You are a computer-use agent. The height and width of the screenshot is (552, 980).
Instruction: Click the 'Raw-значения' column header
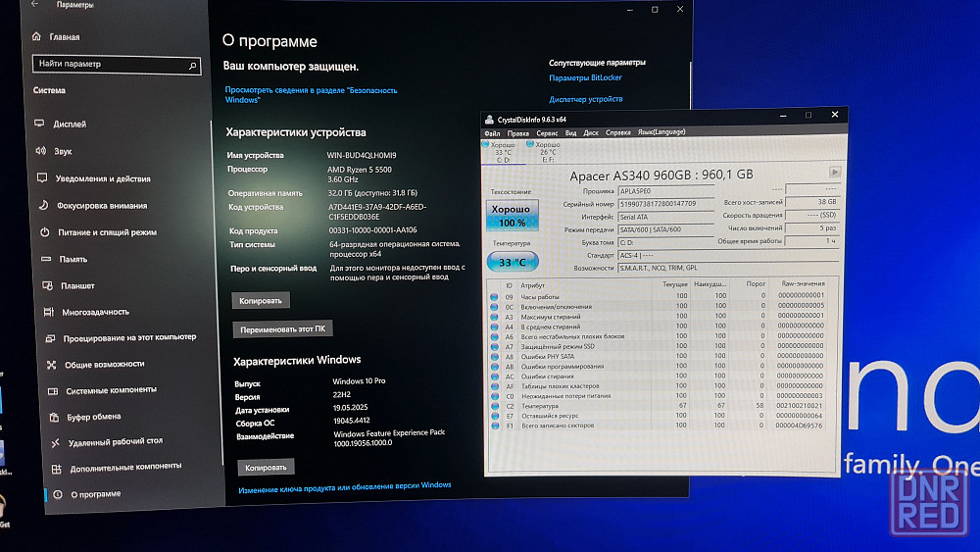coord(803,283)
